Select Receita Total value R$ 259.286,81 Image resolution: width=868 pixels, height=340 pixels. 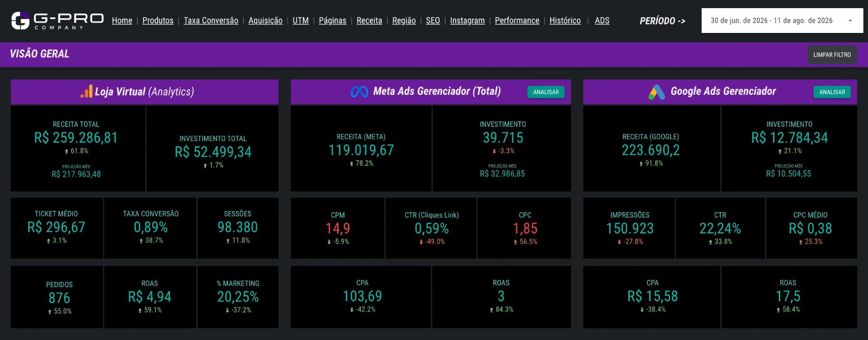click(76, 138)
